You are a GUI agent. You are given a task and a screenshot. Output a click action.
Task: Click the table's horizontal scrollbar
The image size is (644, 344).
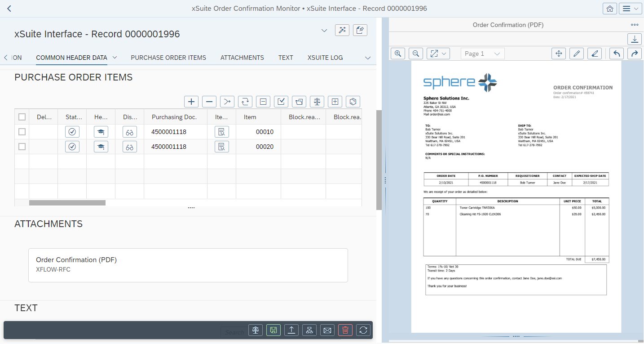click(67, 203)
